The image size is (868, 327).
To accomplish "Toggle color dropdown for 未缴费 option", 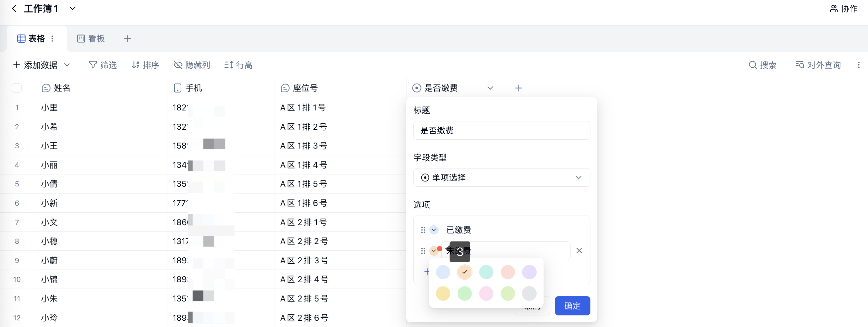I will [x=434, y=251].
